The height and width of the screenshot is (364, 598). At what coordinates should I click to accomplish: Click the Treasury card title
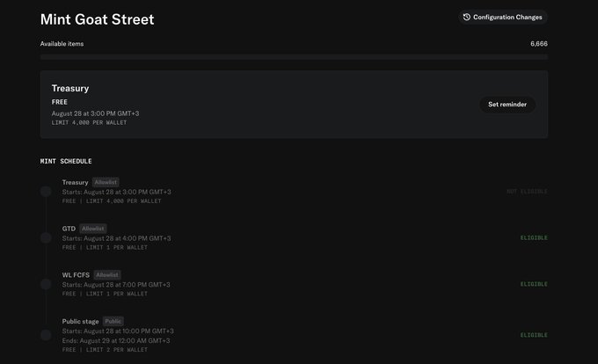(x=70, y=89)
